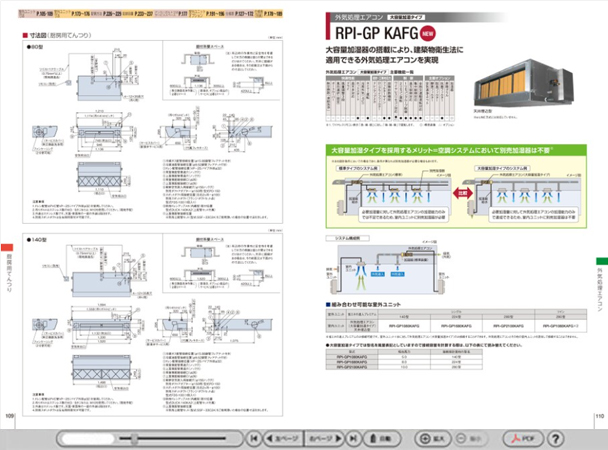
Task: Click the green 大容量加湿タイプ benefit banner
Action: pos(456,150)
